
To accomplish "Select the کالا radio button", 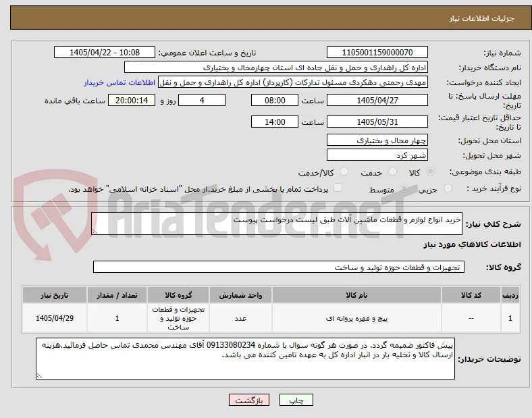I will (430, 172).
